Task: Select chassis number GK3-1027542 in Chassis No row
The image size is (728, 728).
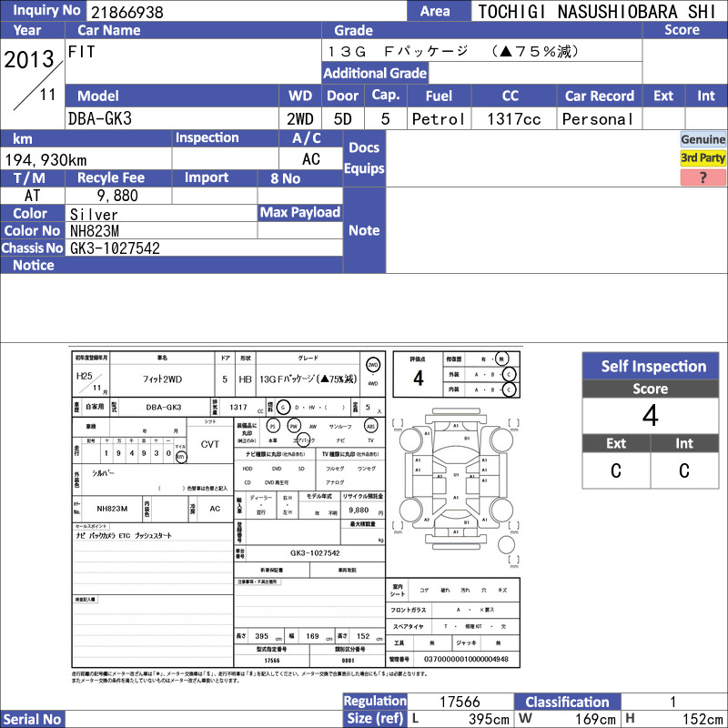Action: 115,248
